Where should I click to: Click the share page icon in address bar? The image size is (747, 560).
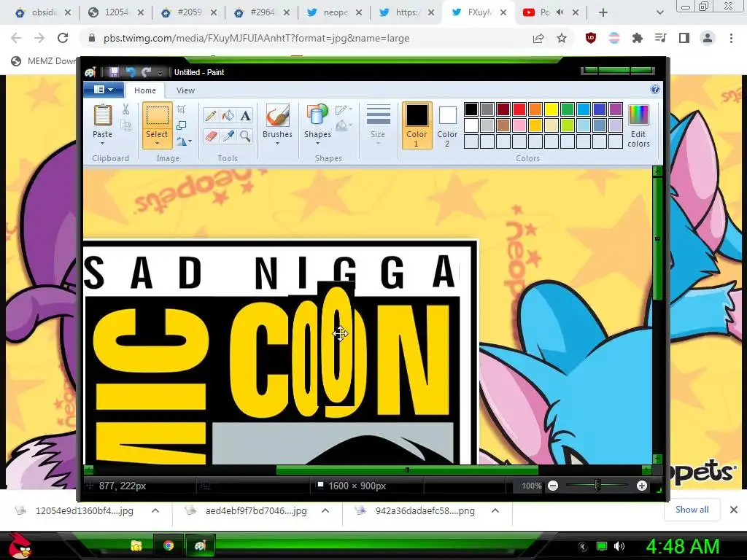tap(538, 38)
